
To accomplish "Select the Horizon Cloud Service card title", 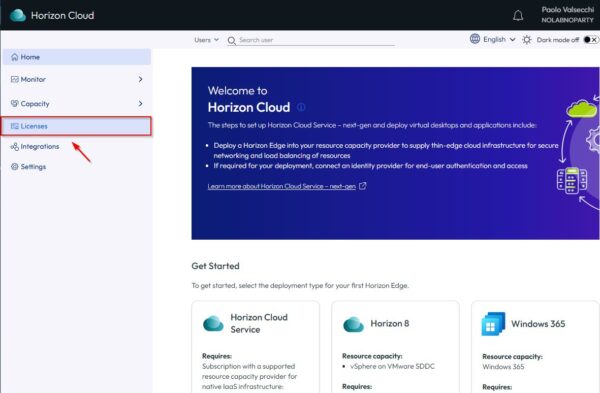I will point(259,323).
